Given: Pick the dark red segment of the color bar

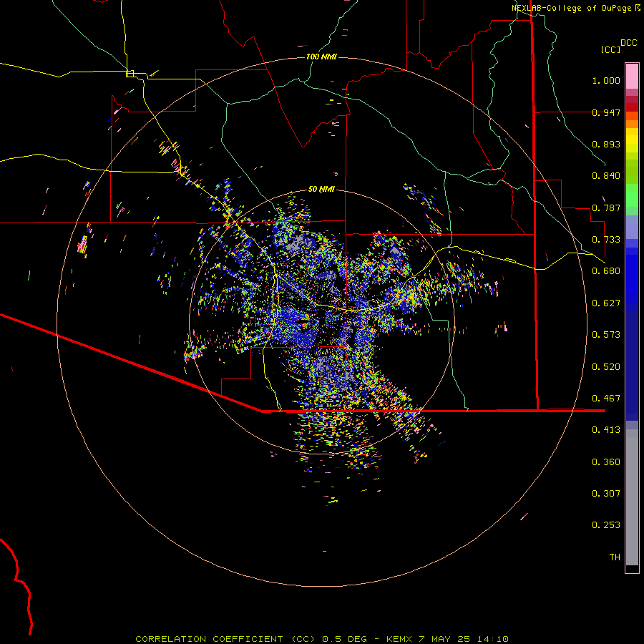Looking at the screenshot, I should pyautogui.click(x=632, y=107).
